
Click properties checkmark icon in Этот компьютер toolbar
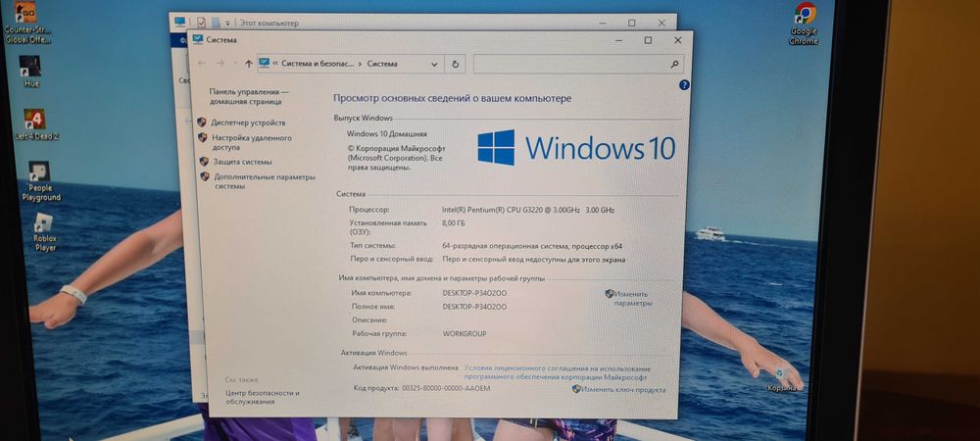coord(201,23)
